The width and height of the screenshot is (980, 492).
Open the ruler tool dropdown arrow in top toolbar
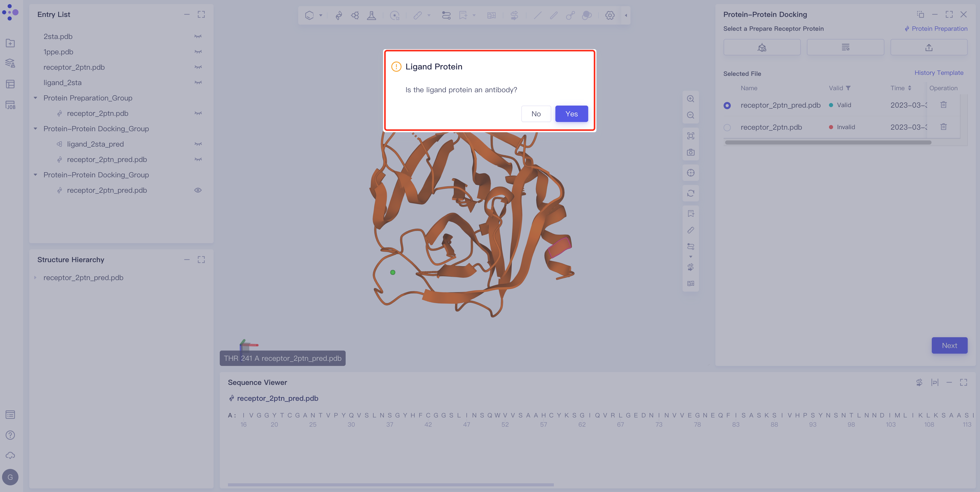pyautogui.click(x=429, y=16)
